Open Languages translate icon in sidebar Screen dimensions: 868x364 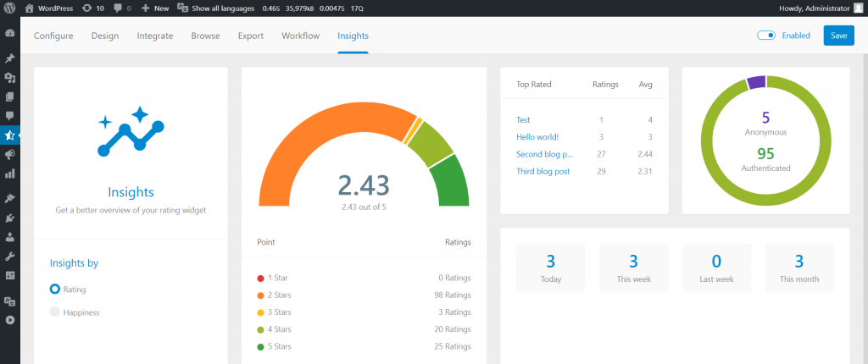pyautogui.click(x=9, y=301)
